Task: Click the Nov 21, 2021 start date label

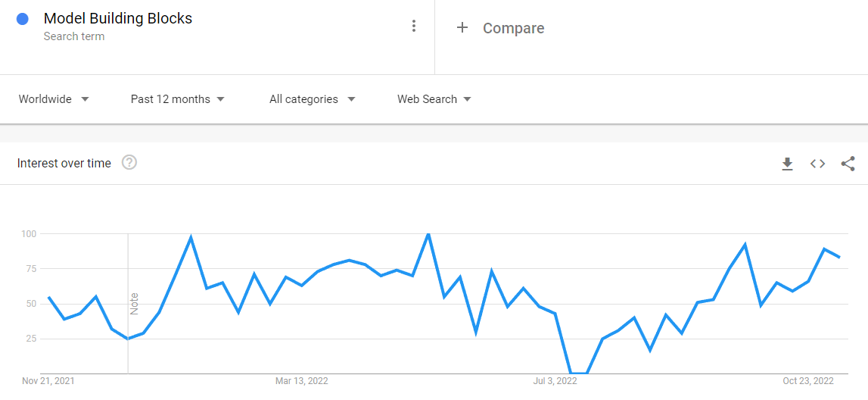Action: coord(48,381)
